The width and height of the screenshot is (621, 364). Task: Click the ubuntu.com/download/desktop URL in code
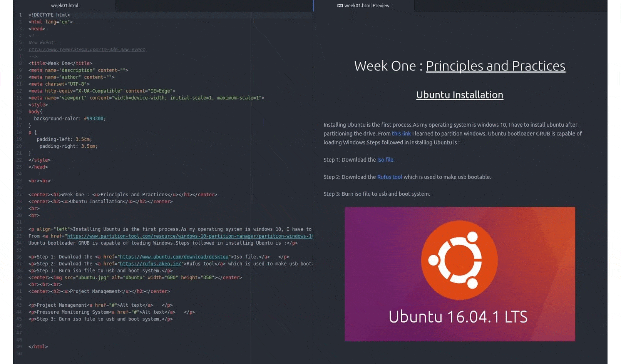pyautogui.click(x=174, y=257)
